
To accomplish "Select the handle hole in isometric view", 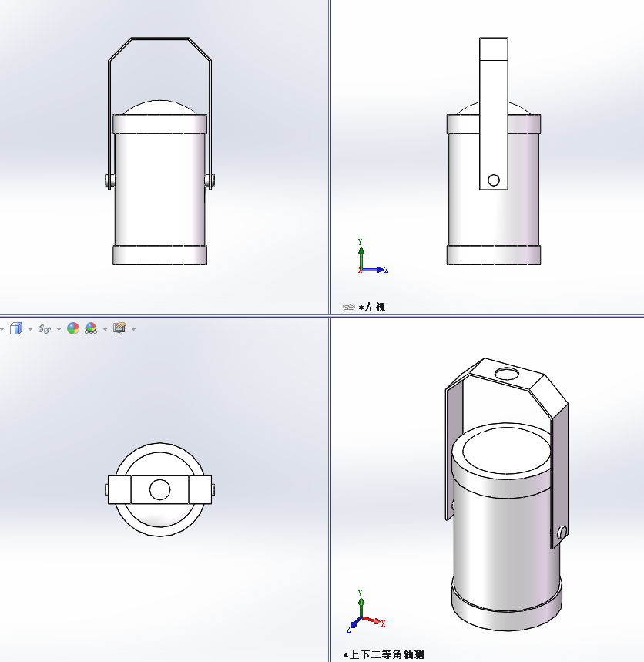I will click(x=506, y=374).
